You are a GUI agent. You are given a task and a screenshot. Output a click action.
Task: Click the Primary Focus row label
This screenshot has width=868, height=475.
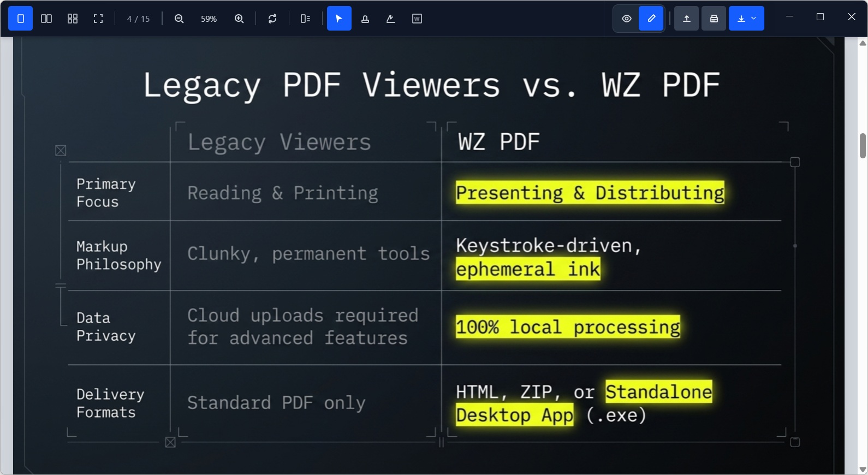click(x=106, y=193)
